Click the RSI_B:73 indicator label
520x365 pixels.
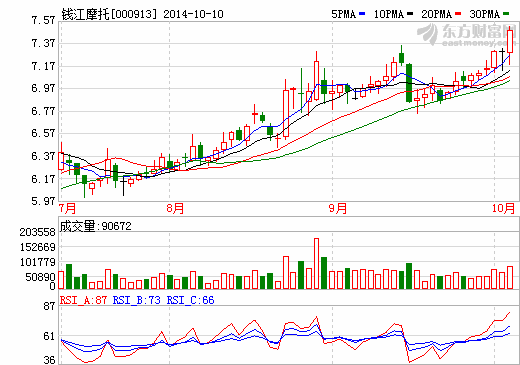[x=137, y=300]
